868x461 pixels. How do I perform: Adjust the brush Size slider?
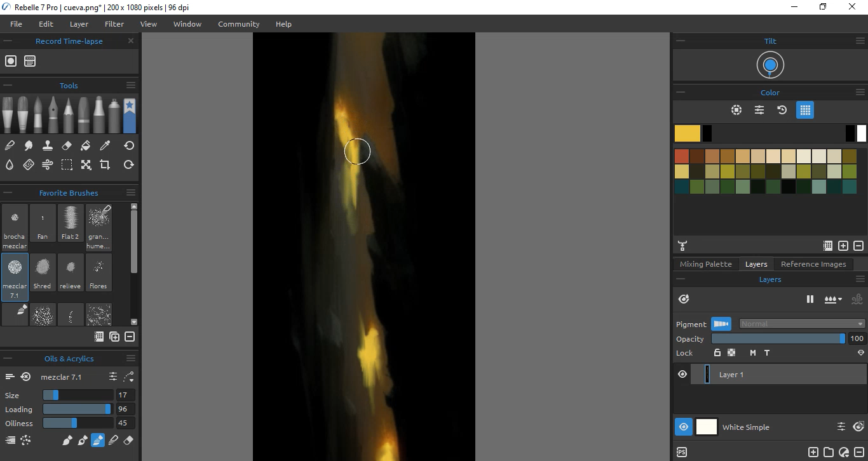tap(78, 395)
